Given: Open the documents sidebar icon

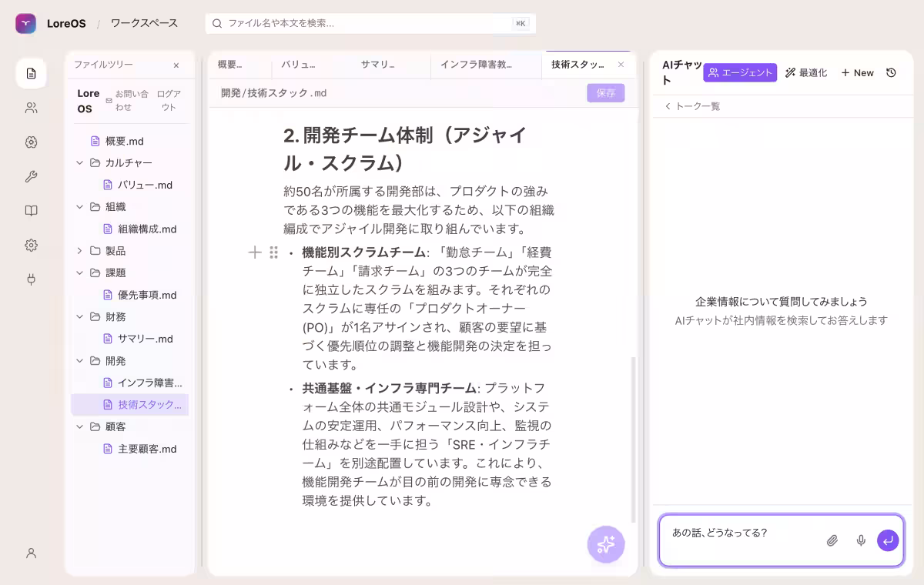Looking at the screenshot, I should tap(31, 73).
